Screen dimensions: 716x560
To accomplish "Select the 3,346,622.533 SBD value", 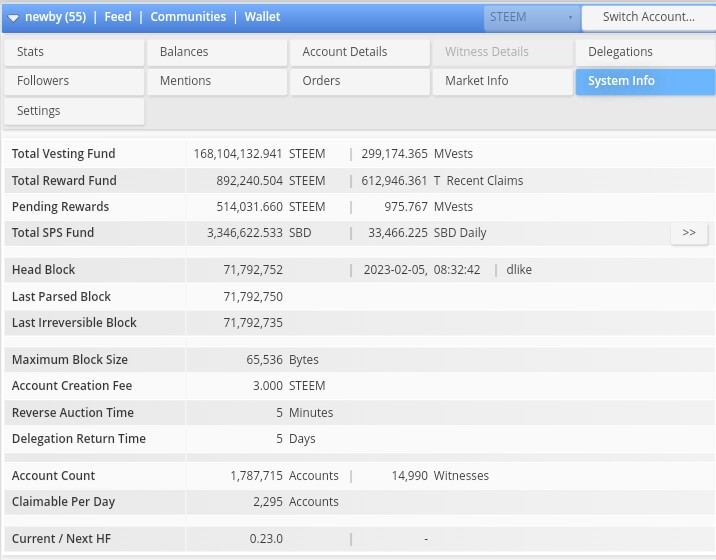I will point(259,233).
